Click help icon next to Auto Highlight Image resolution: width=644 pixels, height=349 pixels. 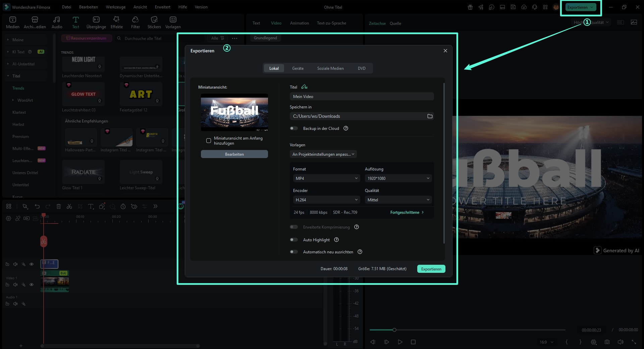[336, 240]
